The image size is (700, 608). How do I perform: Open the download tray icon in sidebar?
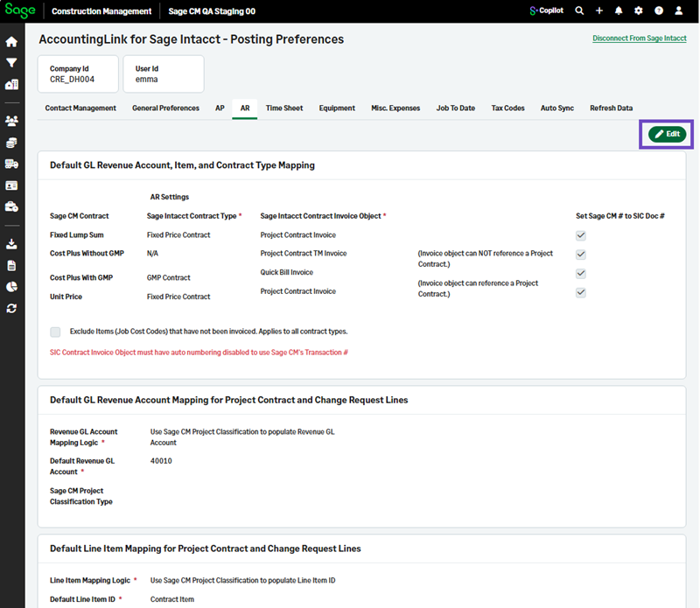(11, 244)
